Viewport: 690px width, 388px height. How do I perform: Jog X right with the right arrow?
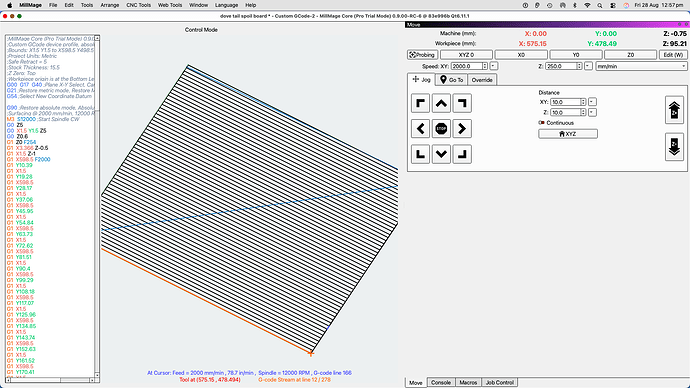pyautogui.click(x=462, y=128)
